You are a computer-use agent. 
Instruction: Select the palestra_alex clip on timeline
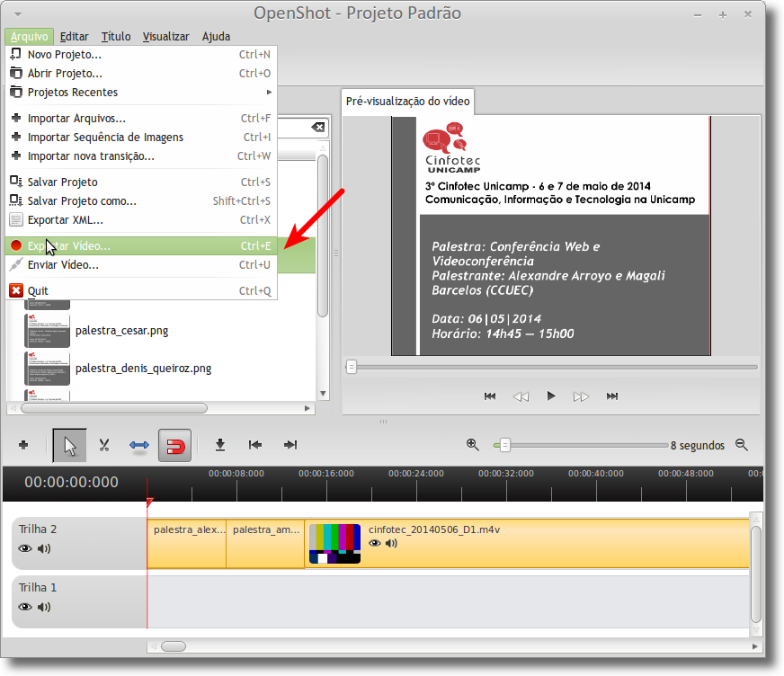[x=186, y=544]
